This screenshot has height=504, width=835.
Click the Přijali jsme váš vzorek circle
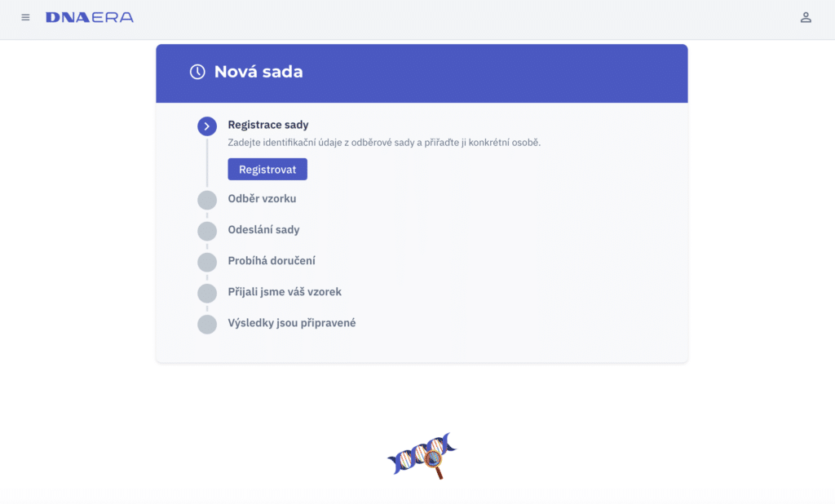[x=207, y=293]
